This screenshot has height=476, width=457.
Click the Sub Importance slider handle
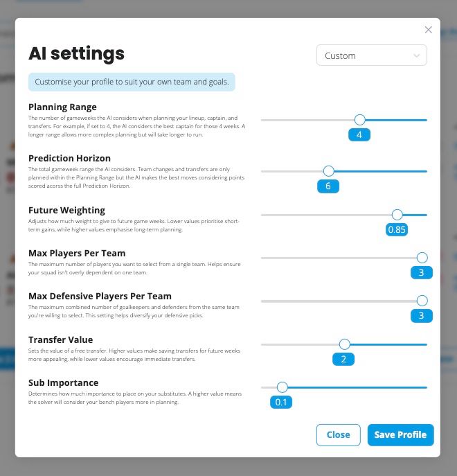[x=283, y=387]
